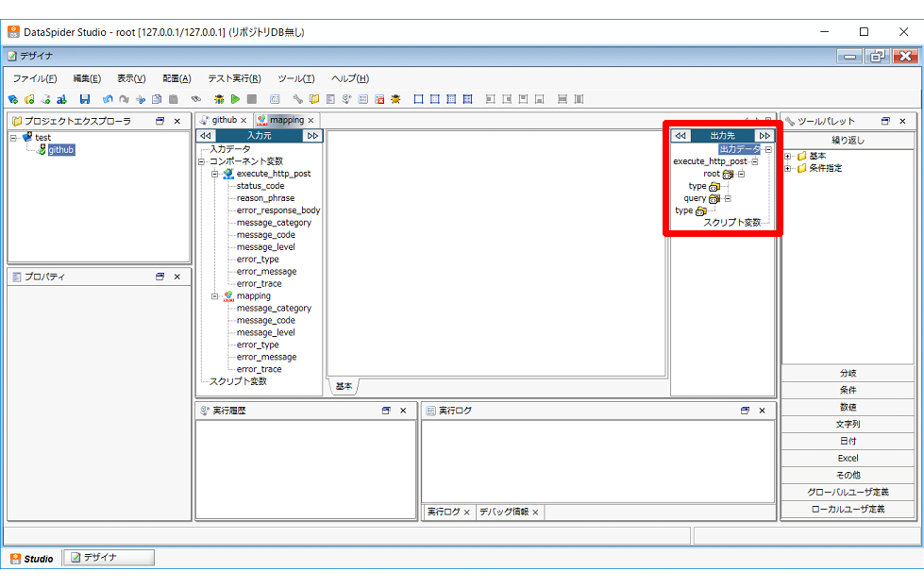Image resolution: width=924 pixels, height=588 pixels.
Task: Click the binoculars search toolbar icon
Action: tap(196, 99)
